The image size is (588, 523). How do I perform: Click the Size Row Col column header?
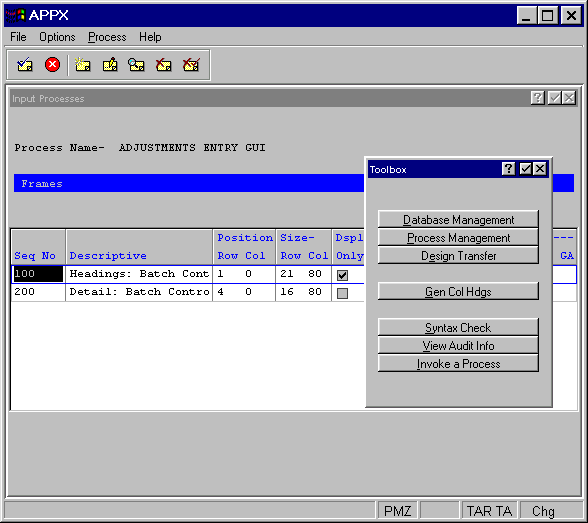304,247
